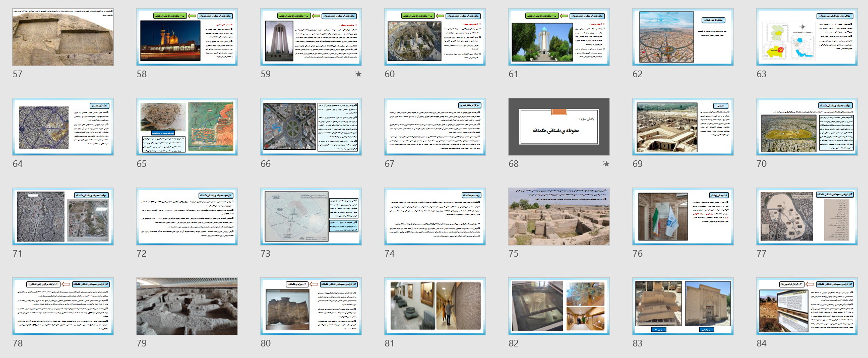
Task: Select slide 75 with the excavated ruins photo
Action: 559,216
